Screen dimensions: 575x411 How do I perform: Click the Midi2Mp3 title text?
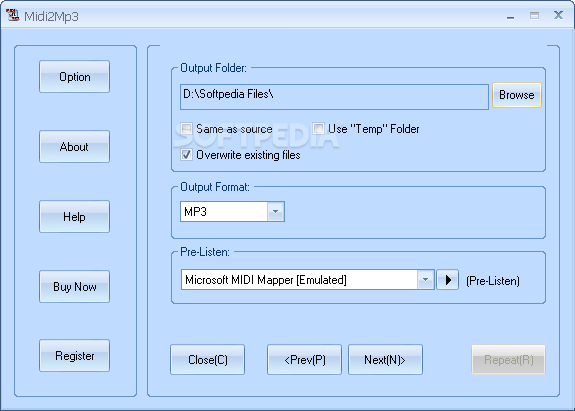[51, 16]
